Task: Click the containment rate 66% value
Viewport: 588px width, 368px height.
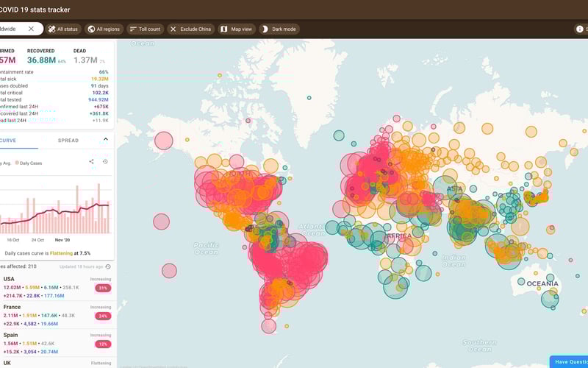Action: pyautogui.click(x=104, y=72)
